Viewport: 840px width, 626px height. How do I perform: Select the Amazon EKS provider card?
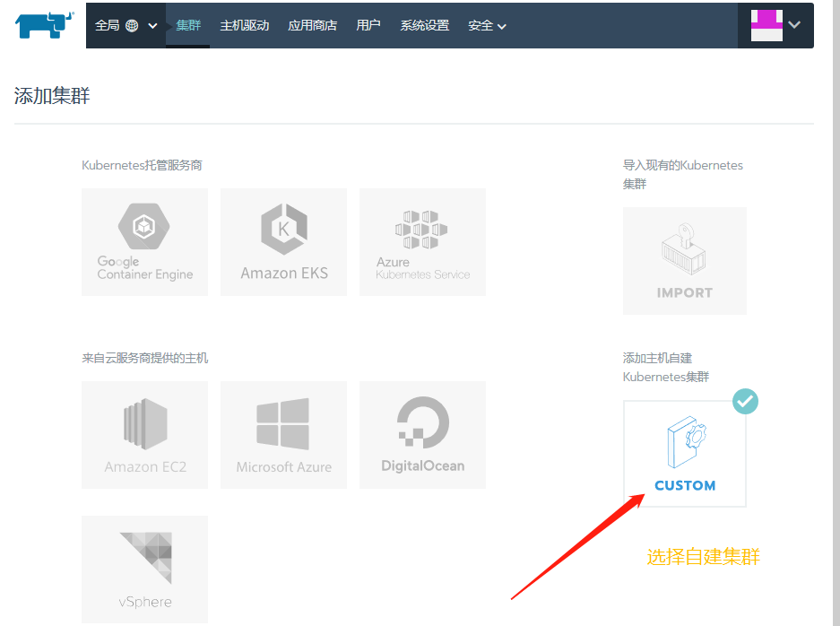coord(283,242)
